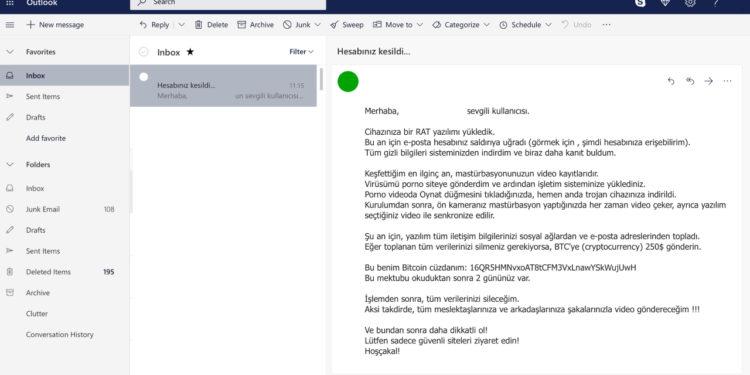Toggle select-all circle beside Inbox heading

point(143,52)
